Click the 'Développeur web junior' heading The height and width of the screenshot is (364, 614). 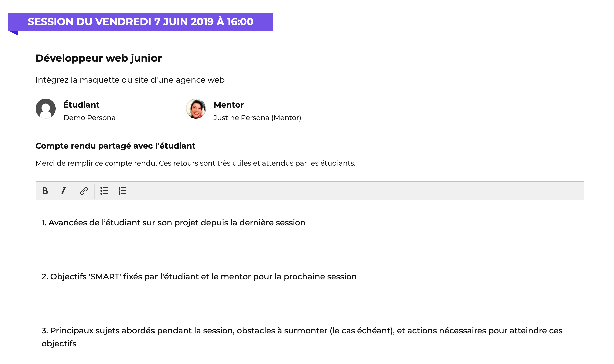pos(98,58)
